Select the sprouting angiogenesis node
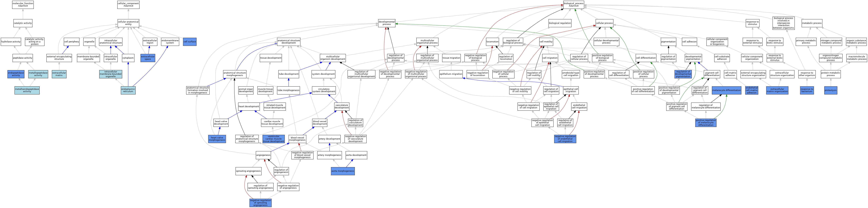868x208 pixels. [x=248, y=171]
